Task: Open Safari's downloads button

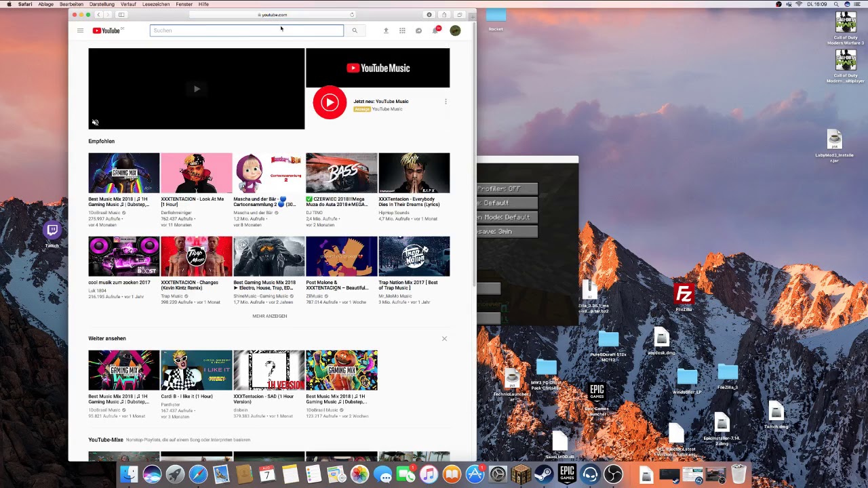Action: [x=429, y=14]
